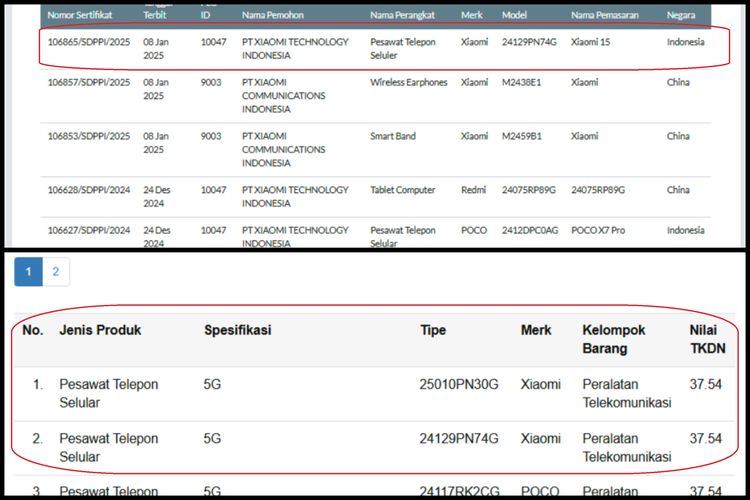
Task: Click model 24129PN74G in certificate table
Action: click(529, 42)
